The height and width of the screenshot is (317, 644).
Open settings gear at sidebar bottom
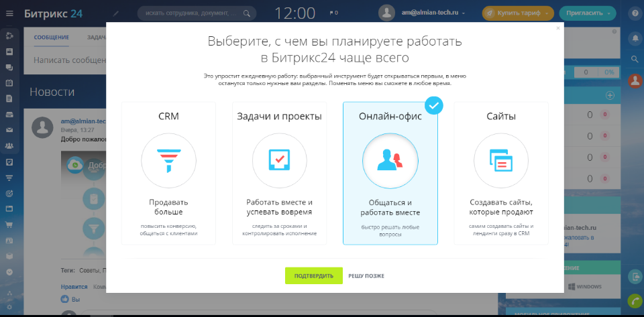click(9, 307)
